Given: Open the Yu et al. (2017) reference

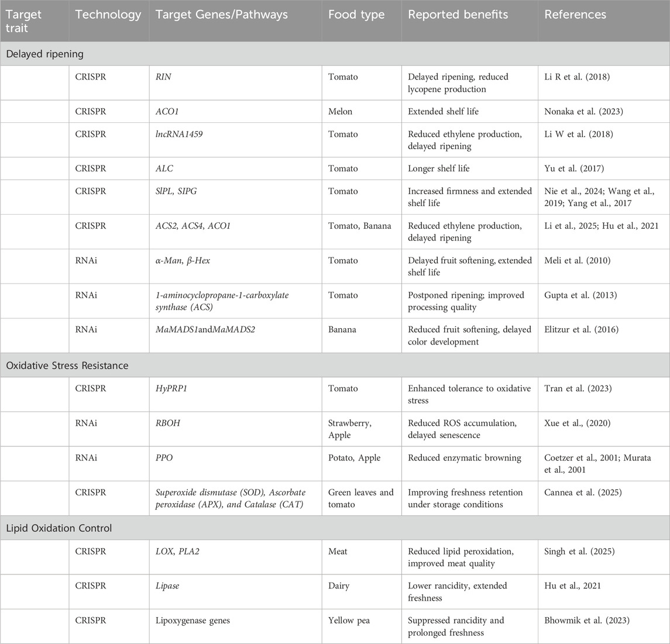Looking at the screenshot, I should coord(572,168).
